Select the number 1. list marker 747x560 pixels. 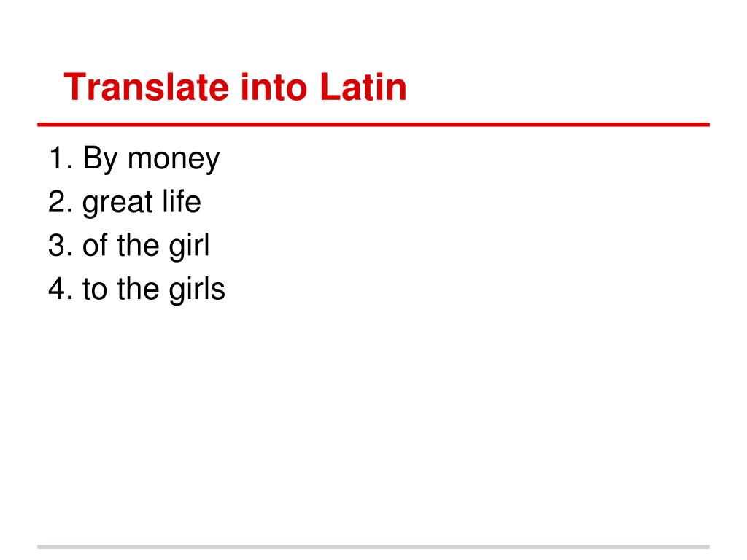pyautogui.click(x=61, y=157)
